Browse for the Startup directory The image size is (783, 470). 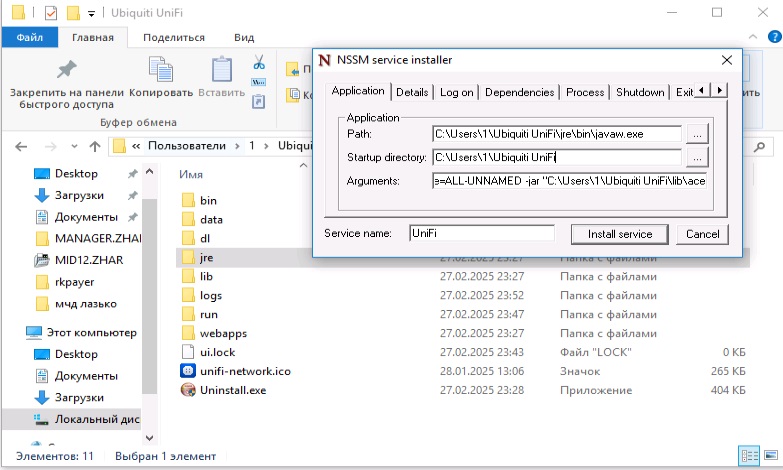click(x=697, y=157)
